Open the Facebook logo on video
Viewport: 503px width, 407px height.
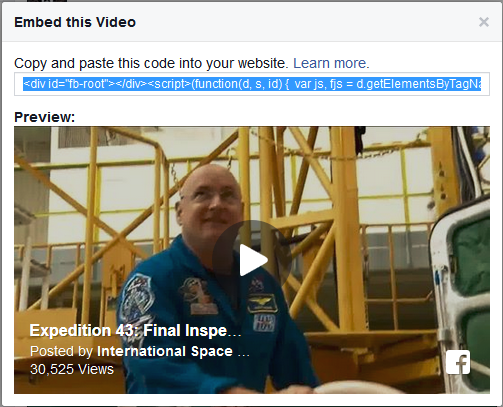click(x=458, y=362)
